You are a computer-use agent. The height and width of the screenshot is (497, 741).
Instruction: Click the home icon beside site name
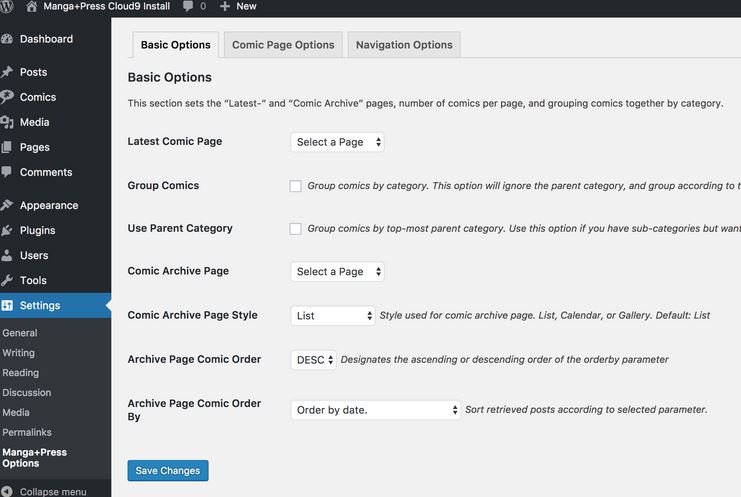tap(32, 6)
